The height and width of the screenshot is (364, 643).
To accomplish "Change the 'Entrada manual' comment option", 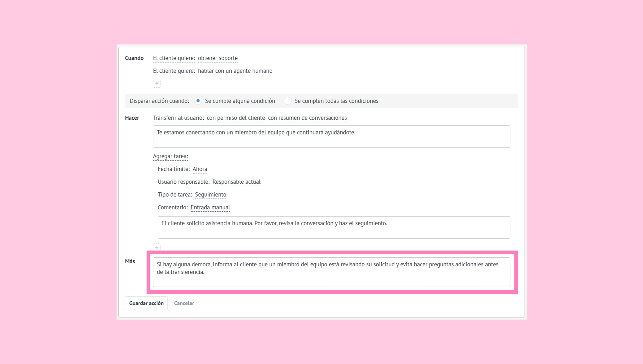I will point(210,207).
